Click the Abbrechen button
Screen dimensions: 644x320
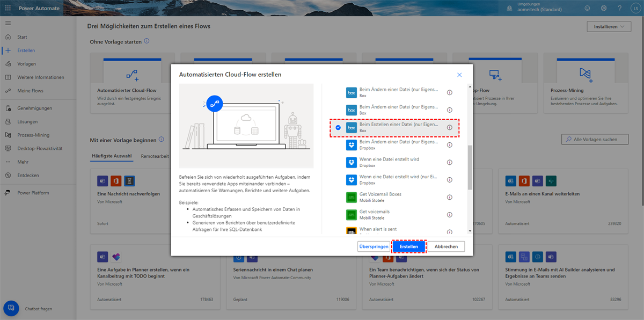click(x=447, y=246)
